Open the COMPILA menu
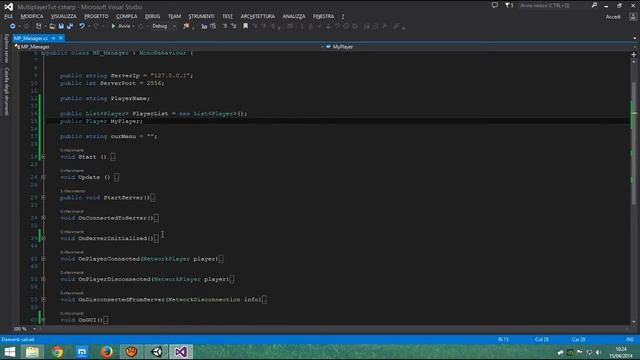Screen dimensions: 640x360 pos(127,16)
